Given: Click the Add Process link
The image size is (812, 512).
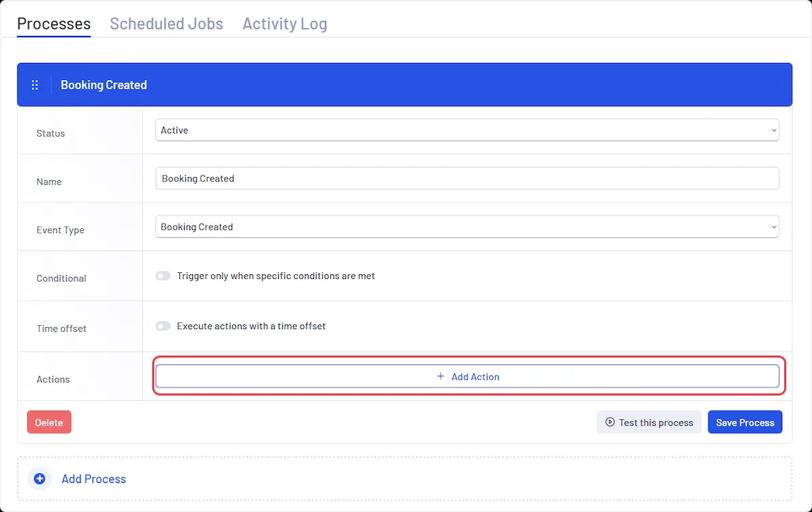Looking at the screenshot, I should point(93,479).
